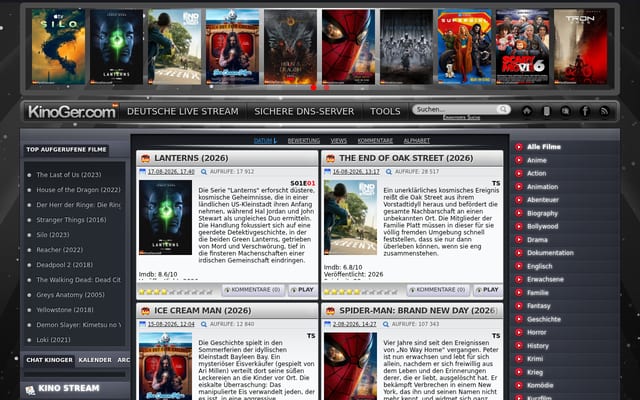Open Kommentare on Lanterns card
This screenshot has height=400, width=640.
click(x=253, y=290)
